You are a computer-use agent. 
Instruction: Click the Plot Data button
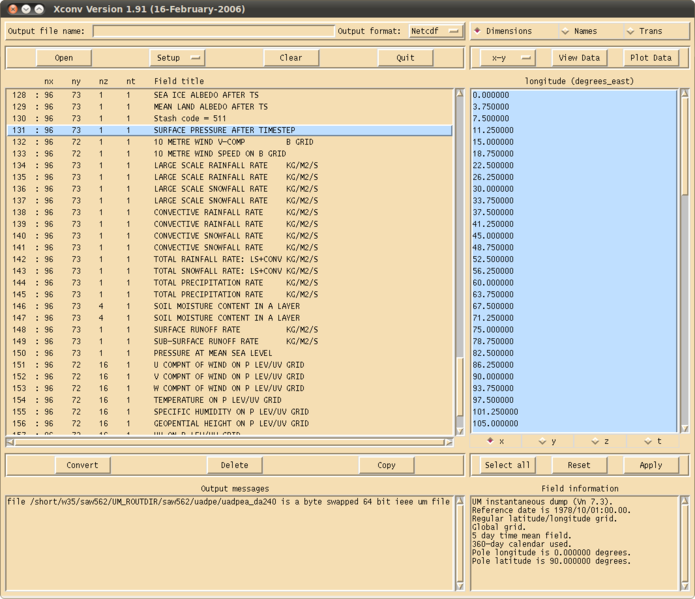651,58
